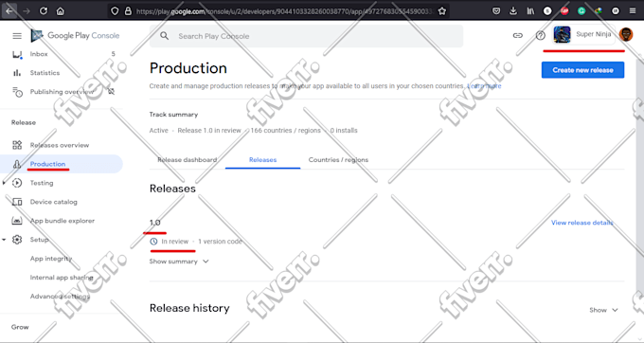Click the Setup gear icon
This screenshot has width=644, height=343.
click(17, 240)
